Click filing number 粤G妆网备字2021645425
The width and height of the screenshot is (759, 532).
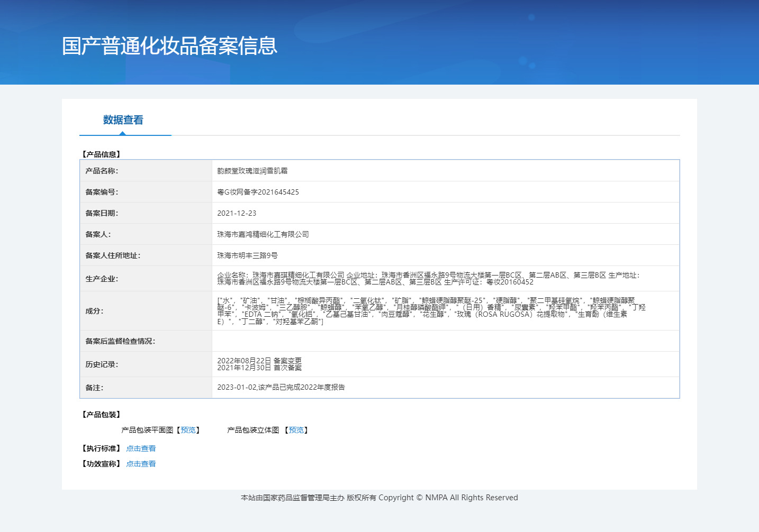(x=258, y=192)
